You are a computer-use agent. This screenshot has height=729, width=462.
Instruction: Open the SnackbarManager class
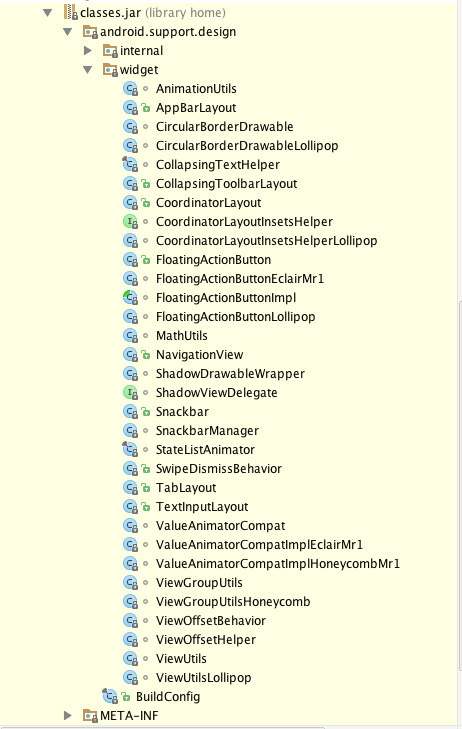pos(207,431)
